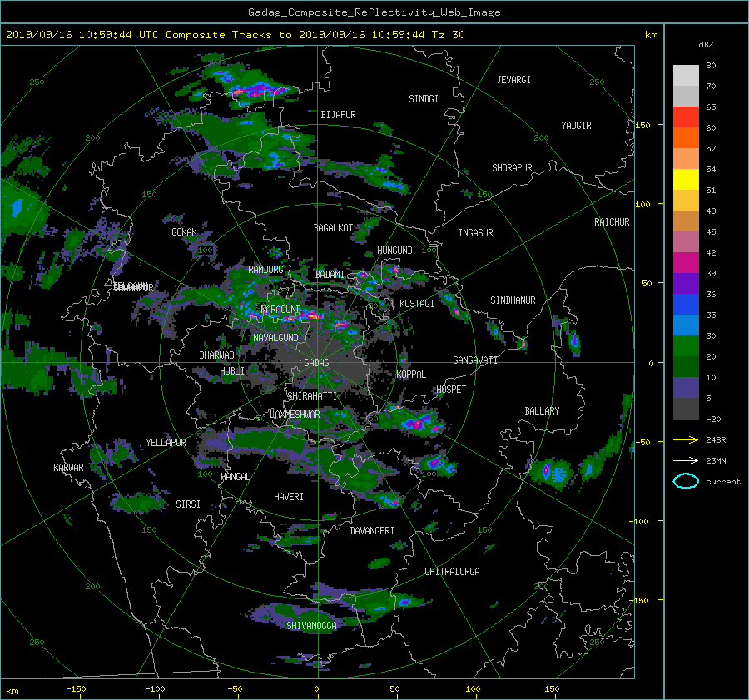This screenshot has width=749, height=700.
Task: Click the GOKAK city label
Action: click(185, 232)
